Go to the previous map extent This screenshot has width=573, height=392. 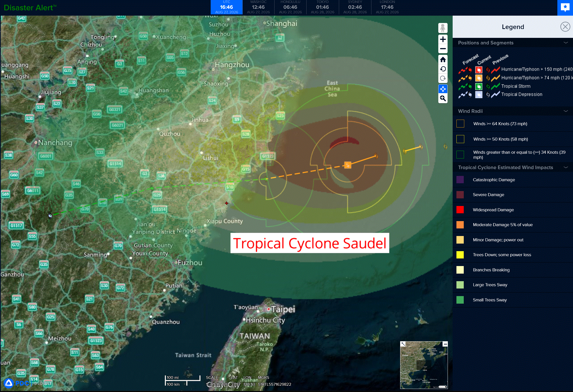coord(443,69)
